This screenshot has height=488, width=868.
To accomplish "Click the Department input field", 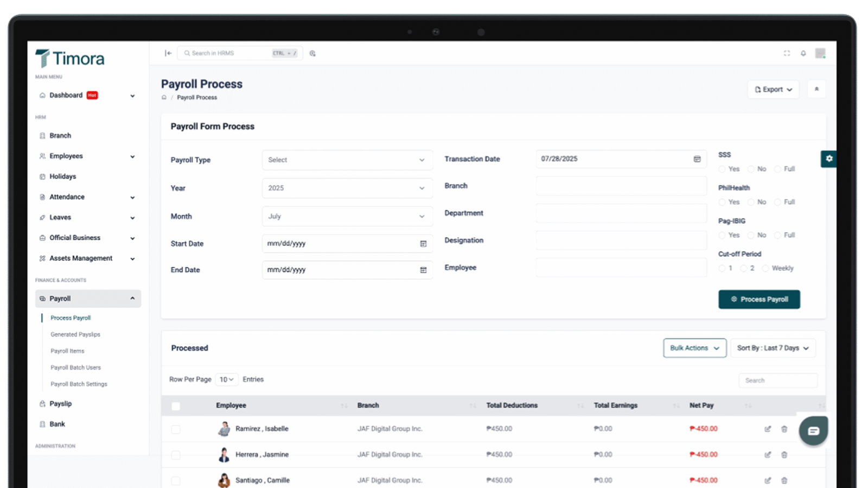I will coord(621,213).
